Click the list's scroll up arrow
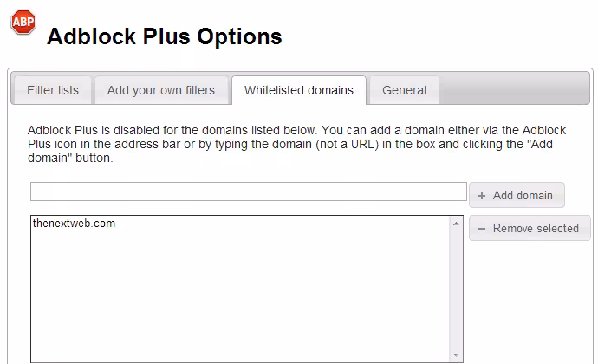Image resolution: width=598 pixels, height=364 pixels. [x=456, y=224]
